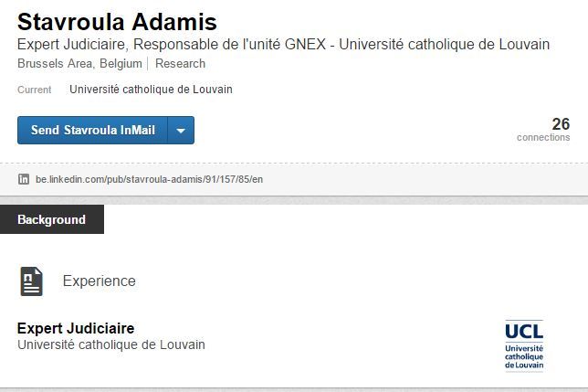Open the Research industry link
Viewport: 588px width, 392px height.
pyautogui.click(x=181, y=64)
